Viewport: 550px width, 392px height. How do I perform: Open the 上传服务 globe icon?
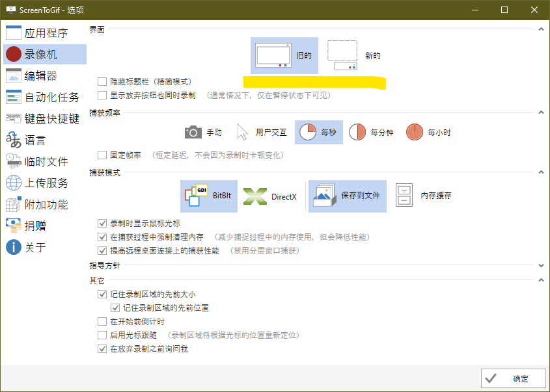point(13,183)
